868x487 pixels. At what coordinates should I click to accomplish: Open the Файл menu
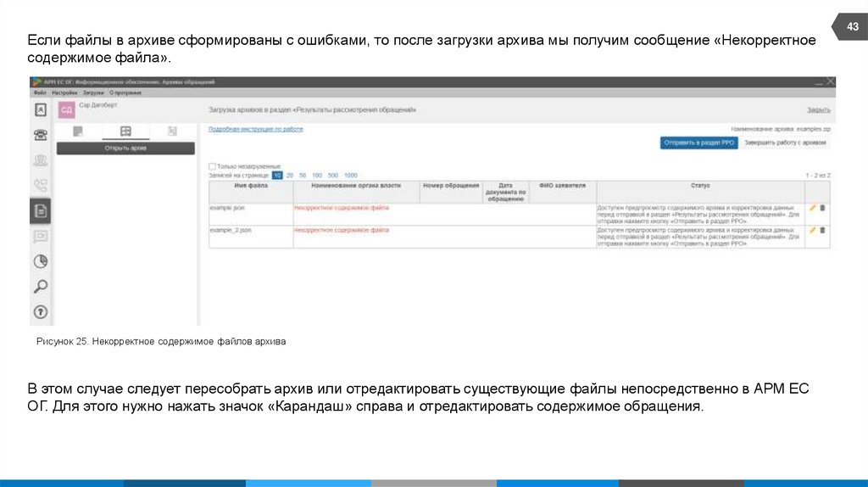click(x=40, y=93)
